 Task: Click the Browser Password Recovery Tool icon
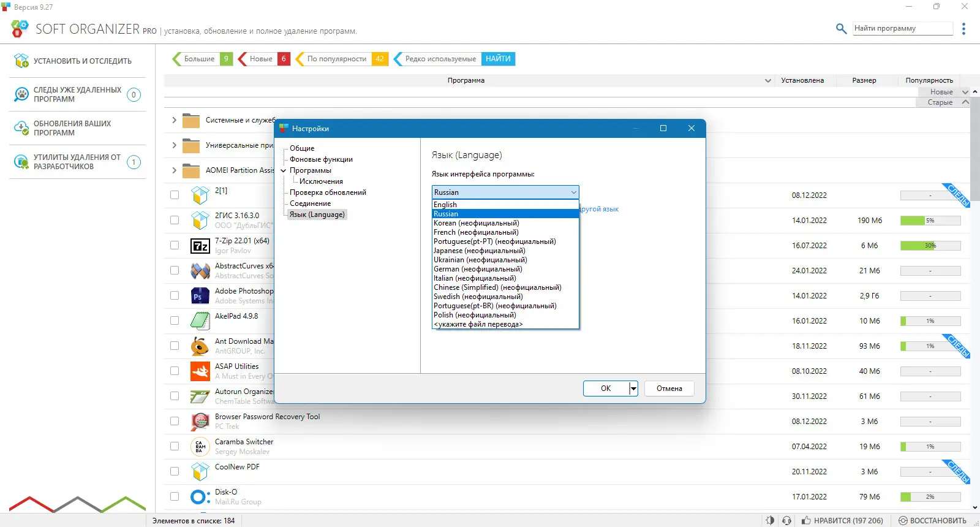[200, 422]
